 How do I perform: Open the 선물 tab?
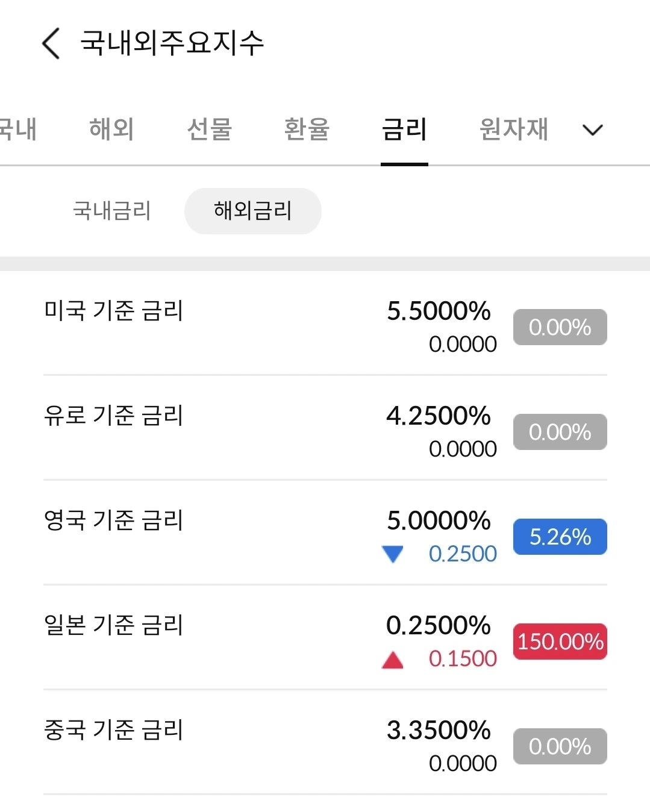(209, 129)
